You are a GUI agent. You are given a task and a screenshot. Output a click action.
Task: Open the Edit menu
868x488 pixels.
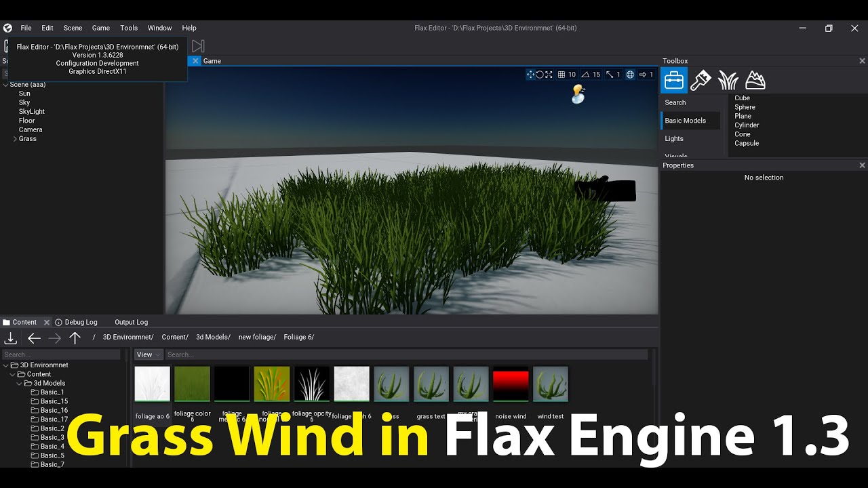point(47,28)
